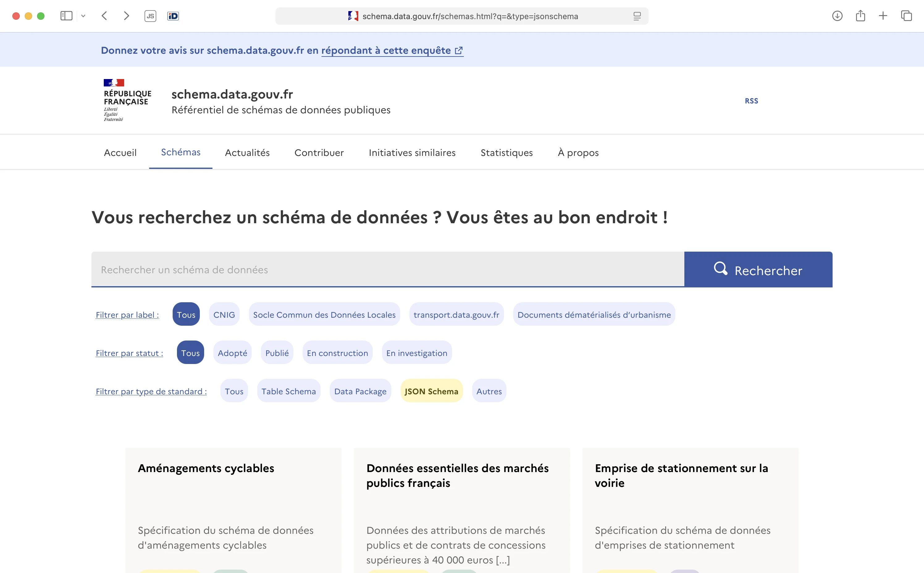
Task: Go back with the back arrow
Action: coord(105,16)
